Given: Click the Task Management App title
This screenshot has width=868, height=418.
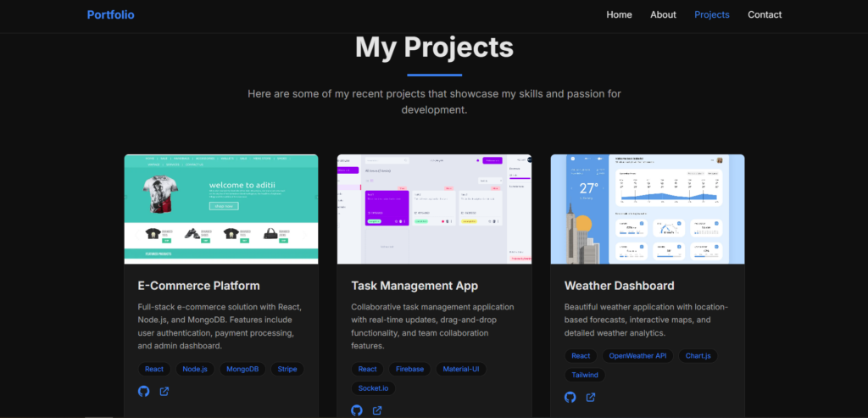Looking at the screenshot, I should 415,286.
